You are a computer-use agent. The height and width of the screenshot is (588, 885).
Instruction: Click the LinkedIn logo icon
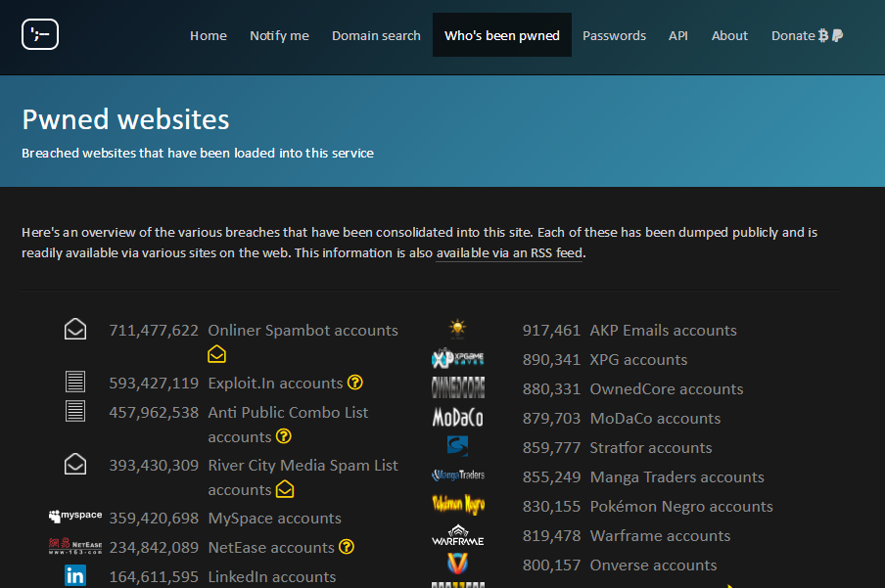coord(75,576)
